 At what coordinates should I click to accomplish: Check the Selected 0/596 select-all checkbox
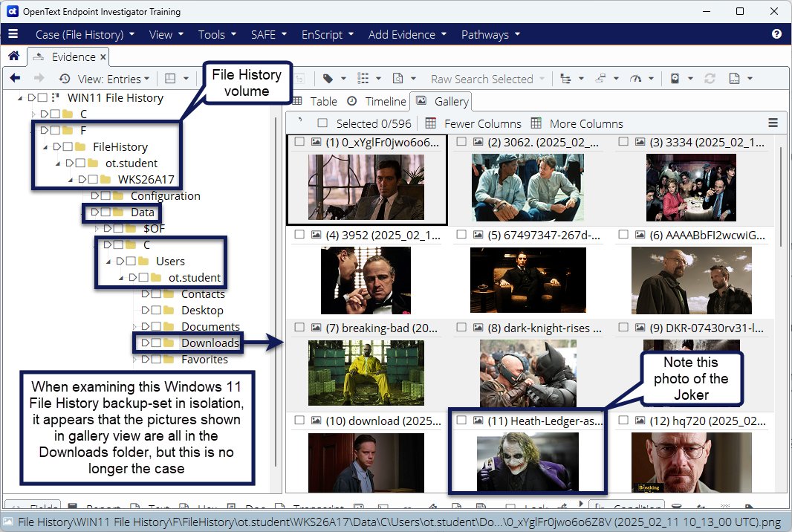pos(322,123)
